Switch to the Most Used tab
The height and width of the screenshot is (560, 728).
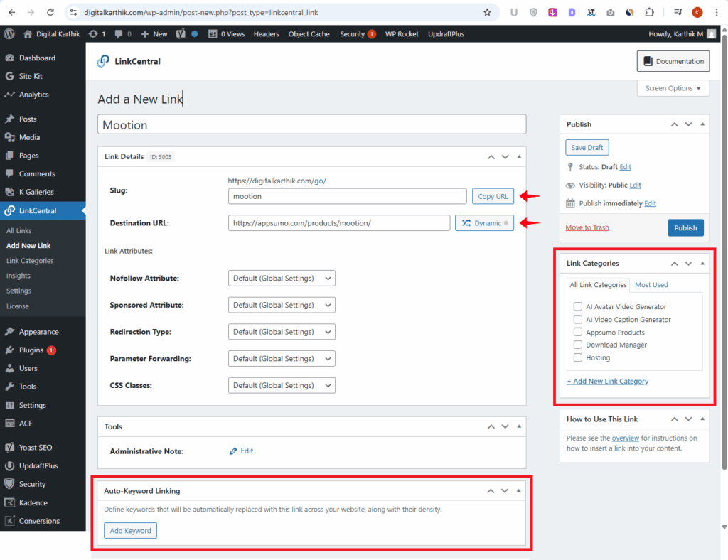coord(651,285)
